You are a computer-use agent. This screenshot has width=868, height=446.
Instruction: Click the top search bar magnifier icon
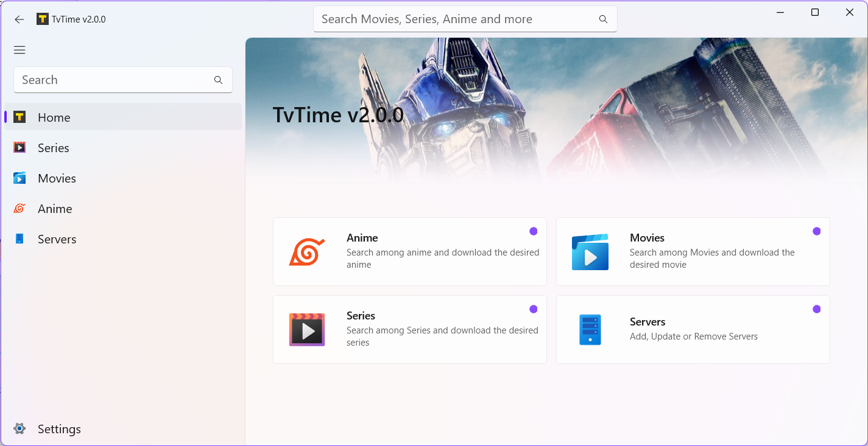[x=603, y=19]
